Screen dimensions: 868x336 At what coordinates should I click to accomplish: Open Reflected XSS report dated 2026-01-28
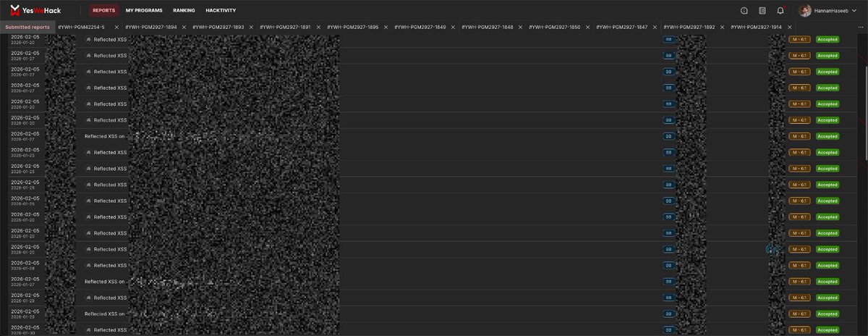111,266
